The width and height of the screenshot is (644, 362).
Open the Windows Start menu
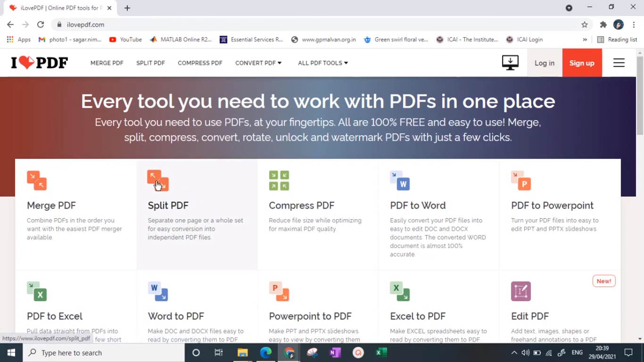tap(11, 353)
